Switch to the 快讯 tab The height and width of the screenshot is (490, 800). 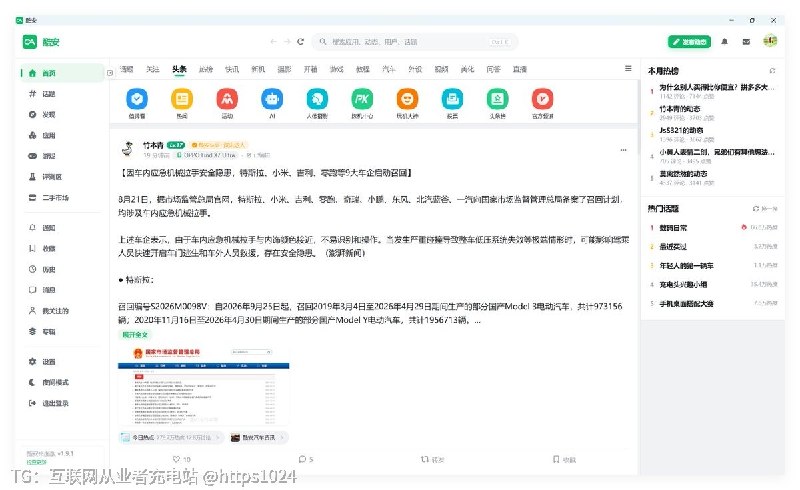[x=232, y=69]
